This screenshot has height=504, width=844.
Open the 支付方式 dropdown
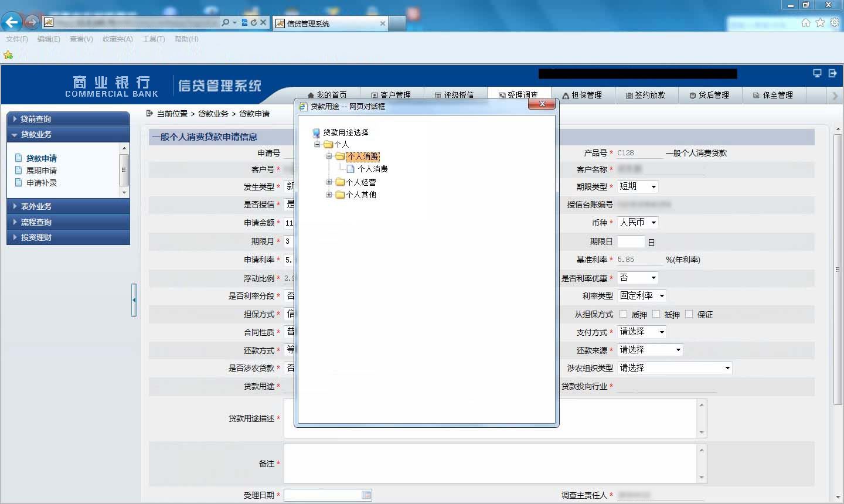[x=642, y=332]
